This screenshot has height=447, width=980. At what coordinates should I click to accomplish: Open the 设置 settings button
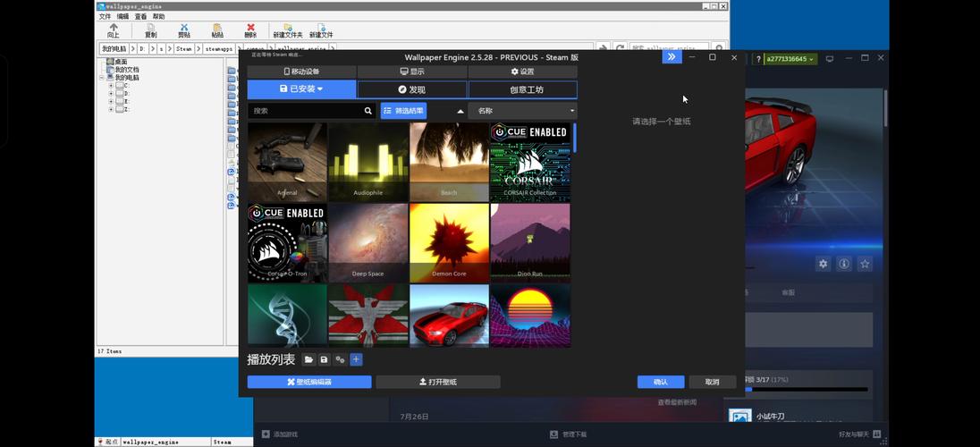click(x=523, y=72)
